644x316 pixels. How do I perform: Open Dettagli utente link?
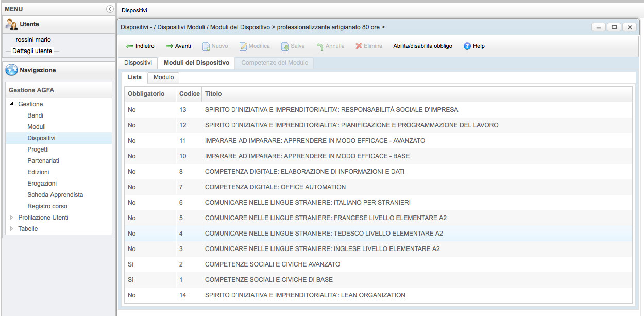click(x=32, y=51)
